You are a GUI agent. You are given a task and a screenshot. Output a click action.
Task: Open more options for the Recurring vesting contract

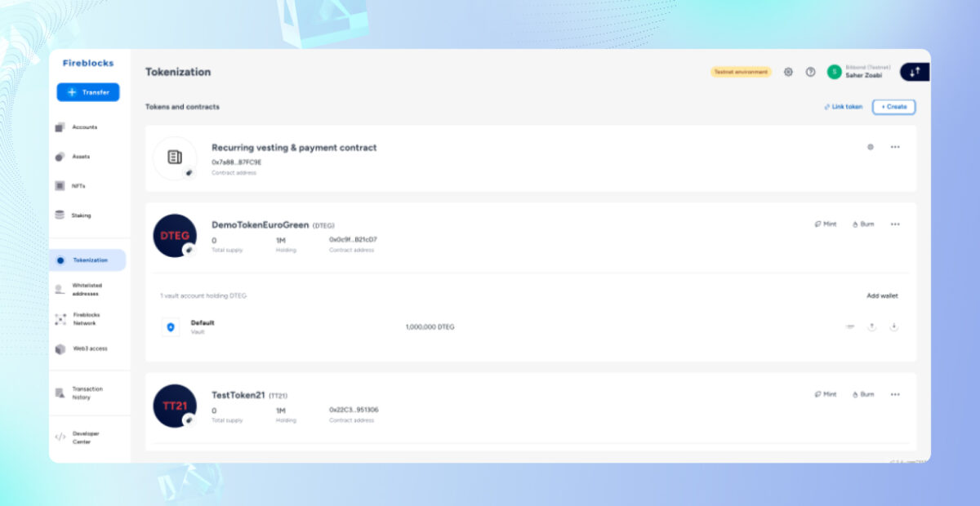point(895,147)
